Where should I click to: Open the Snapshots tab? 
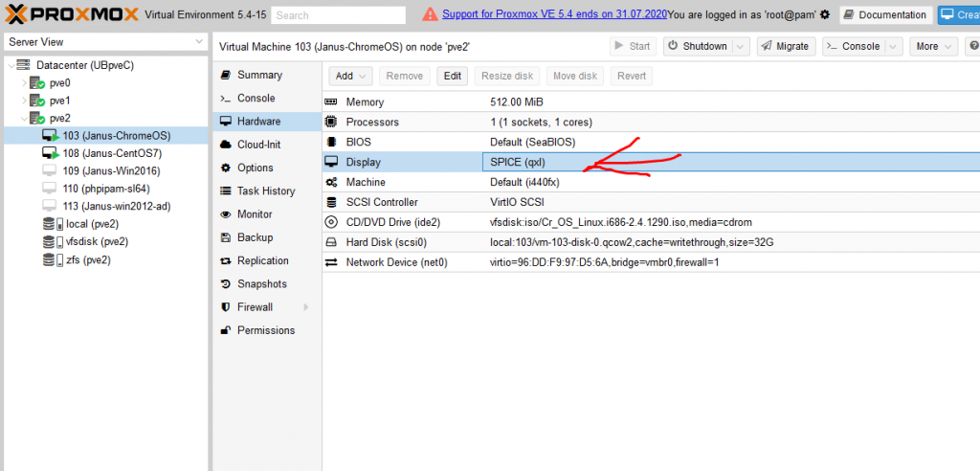tap(268, 284)
